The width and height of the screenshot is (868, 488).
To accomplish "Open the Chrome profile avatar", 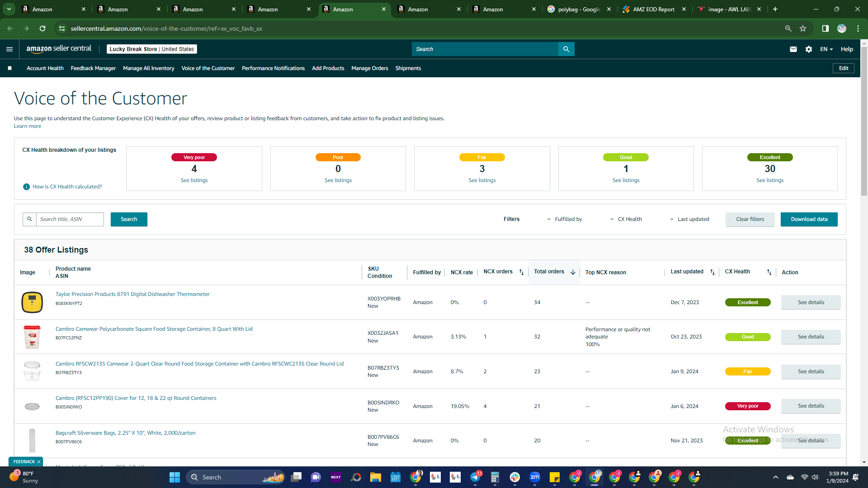I will pyautogui.click(x=842, y=28).
